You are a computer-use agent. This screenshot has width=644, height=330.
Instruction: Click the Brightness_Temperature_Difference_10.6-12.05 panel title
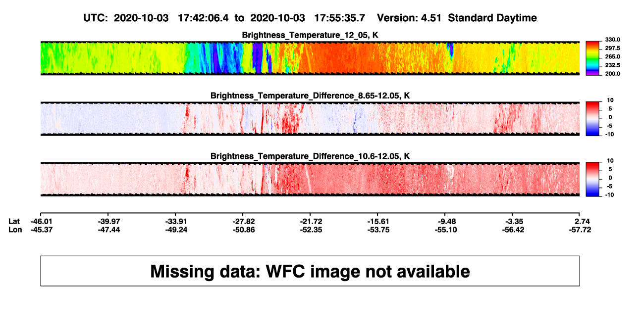click(310, 156)
